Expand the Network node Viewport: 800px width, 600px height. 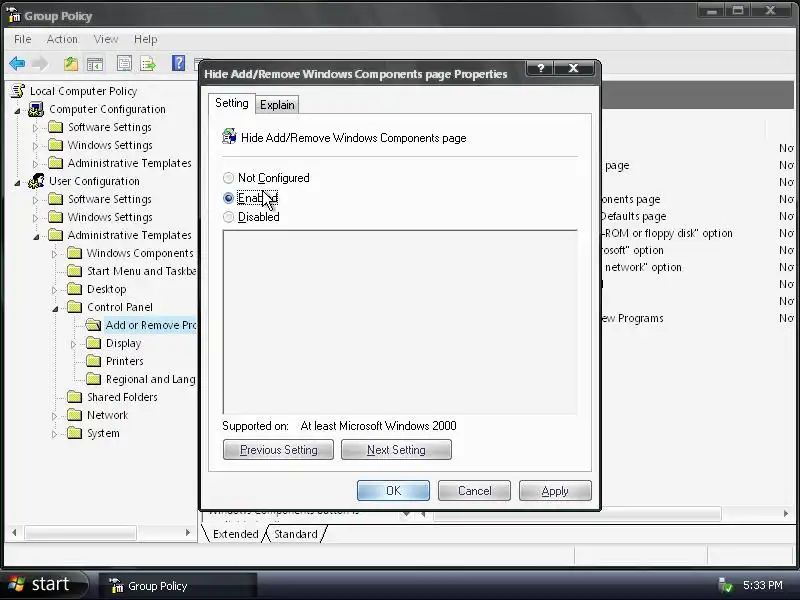point(54,416)
